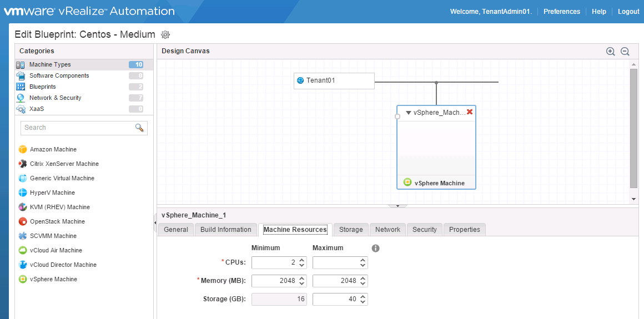Collapse the left categories panel arrow
The width and height of the screenshot is (644, 319).
tap(155, 222)
